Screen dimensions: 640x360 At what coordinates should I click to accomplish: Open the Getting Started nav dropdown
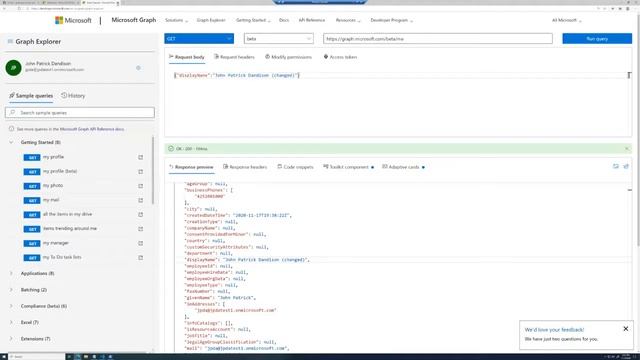[253, 20]
